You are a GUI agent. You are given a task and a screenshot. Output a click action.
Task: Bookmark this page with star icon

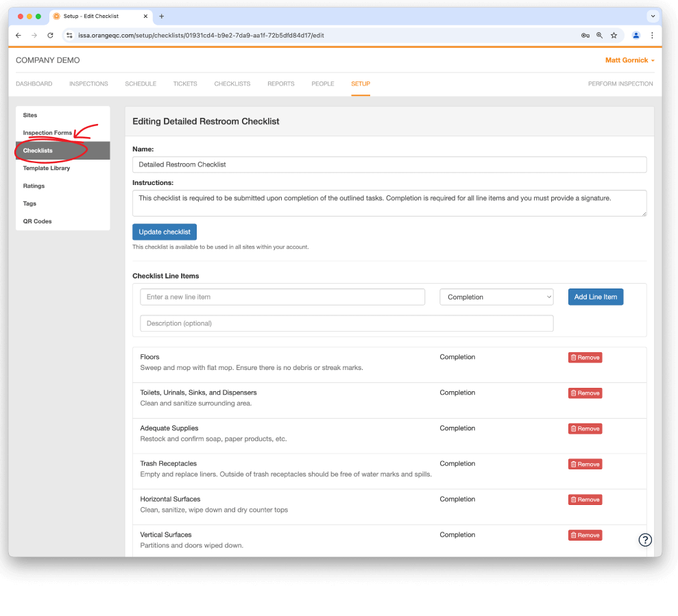[614, 35]
